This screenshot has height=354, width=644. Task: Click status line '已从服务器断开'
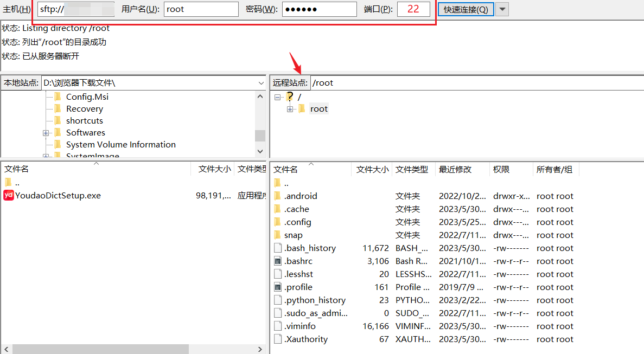pos(50,56)
